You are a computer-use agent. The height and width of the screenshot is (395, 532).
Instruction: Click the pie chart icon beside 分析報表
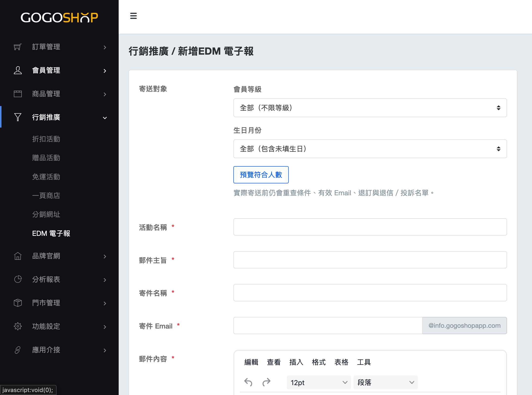pyautogui.click(x=18, y=279)
